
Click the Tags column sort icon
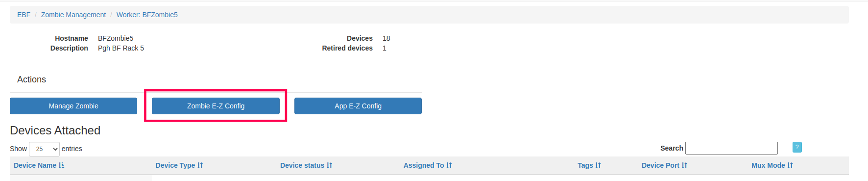point(598,165)
